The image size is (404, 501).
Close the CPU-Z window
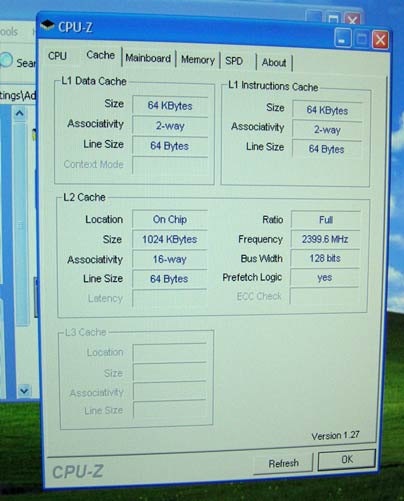click(380, 40)
